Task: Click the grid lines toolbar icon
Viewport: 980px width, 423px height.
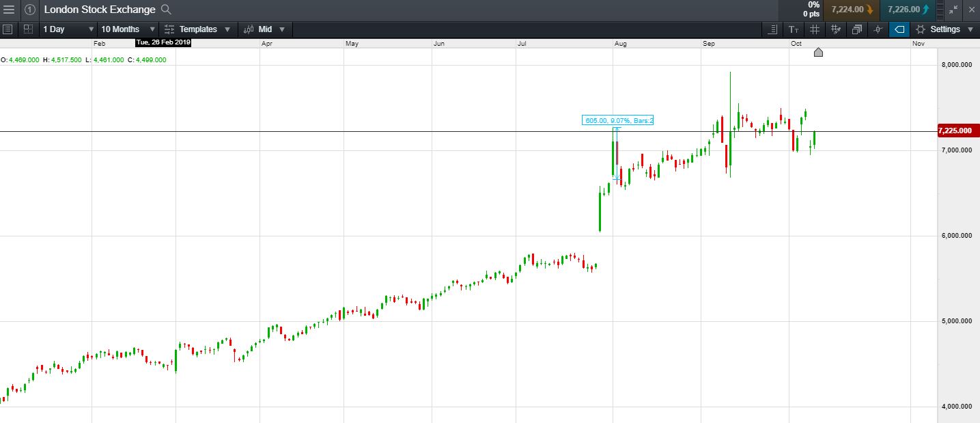Action: tap(815, 29)
